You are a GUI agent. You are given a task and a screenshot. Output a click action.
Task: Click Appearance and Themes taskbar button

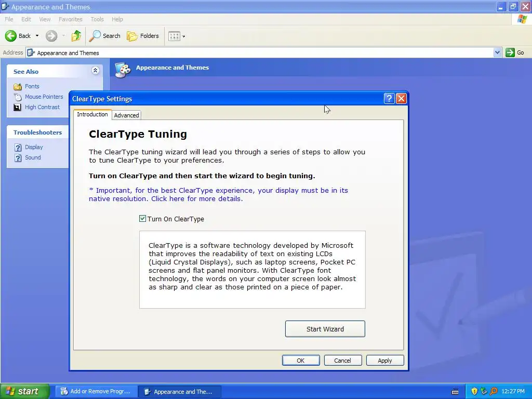coord(180,392)
